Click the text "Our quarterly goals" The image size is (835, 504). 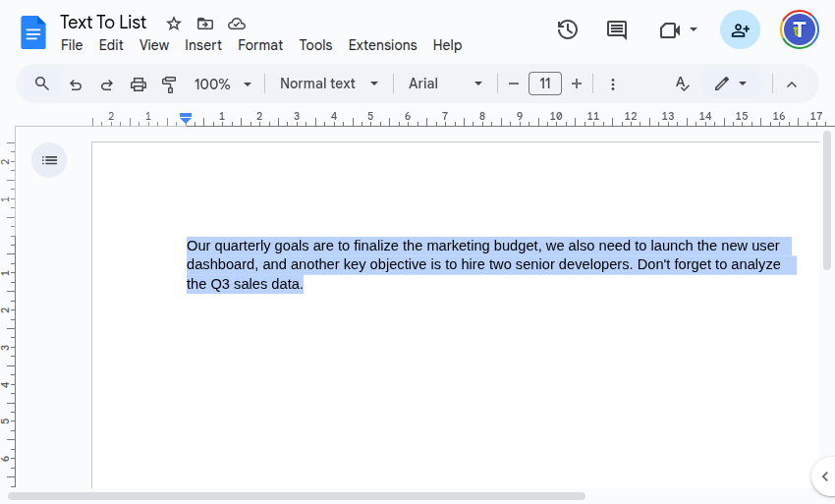pos(248,246)
